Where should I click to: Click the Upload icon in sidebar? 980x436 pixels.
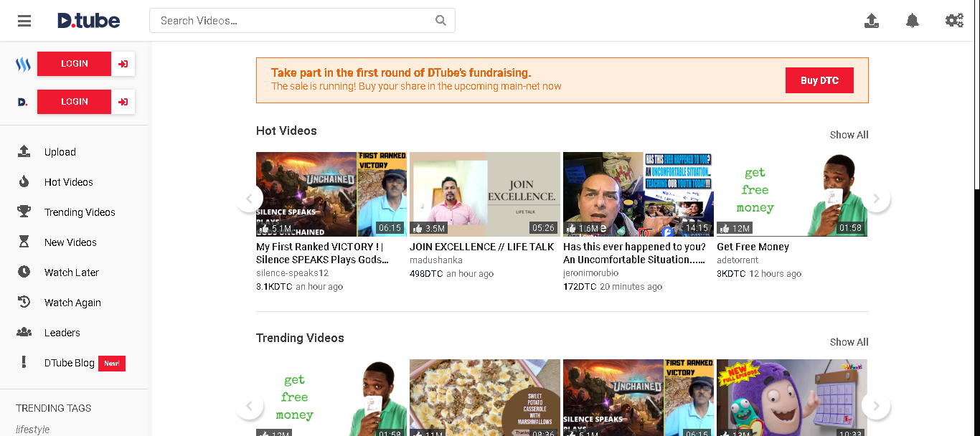click(24, 151)
